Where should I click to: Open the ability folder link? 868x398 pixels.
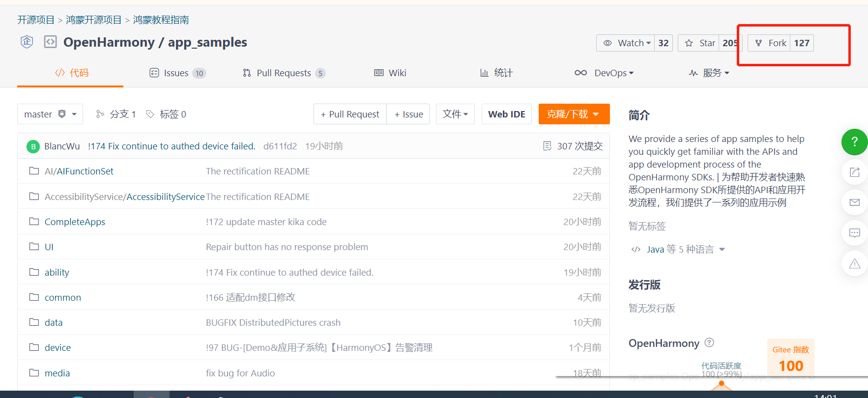[x=57, y=272]
